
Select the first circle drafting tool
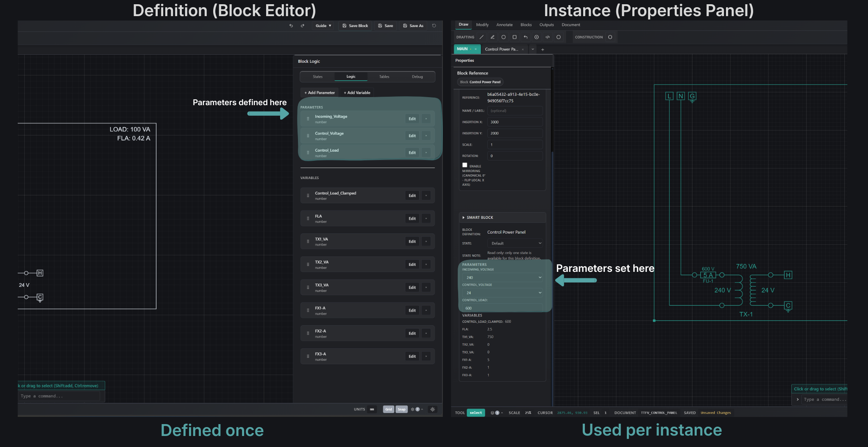[x=504, y=37]
